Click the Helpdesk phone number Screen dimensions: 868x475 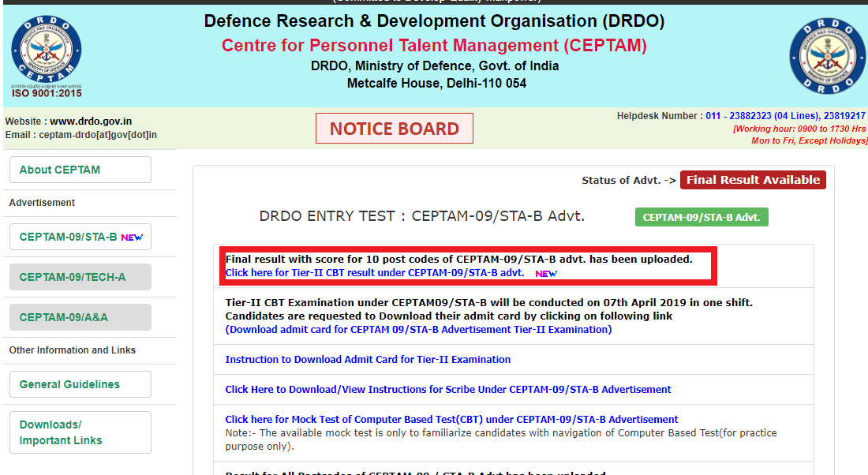[x=785, y=116]
